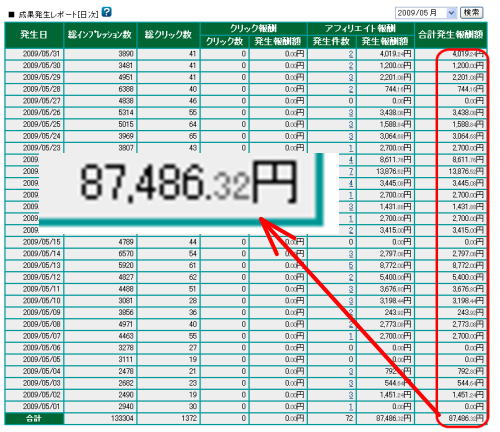Click the 総インプレッション数 column header
500x432 pixels.
pos(100,35)
